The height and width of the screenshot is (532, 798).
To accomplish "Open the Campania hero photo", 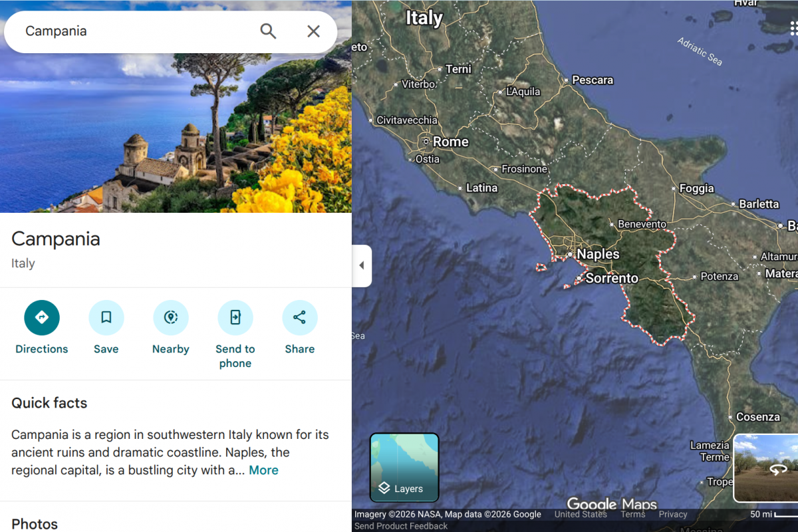I will 176,133.
